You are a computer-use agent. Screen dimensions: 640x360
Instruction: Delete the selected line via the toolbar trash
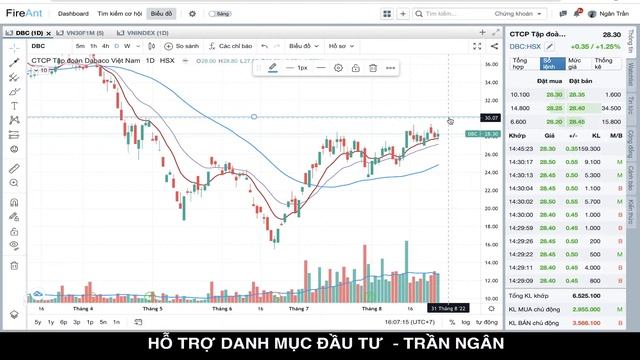coord(373,68)
